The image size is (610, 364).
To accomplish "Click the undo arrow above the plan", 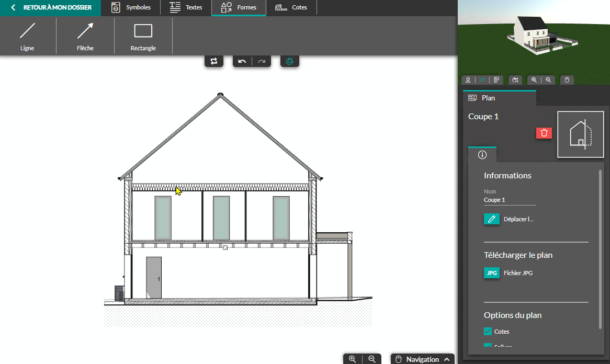I will (x=242, y=62).
